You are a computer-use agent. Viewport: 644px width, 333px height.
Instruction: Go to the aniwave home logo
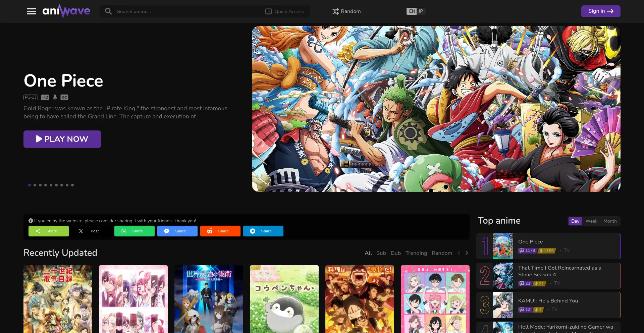tap(66, 11)
